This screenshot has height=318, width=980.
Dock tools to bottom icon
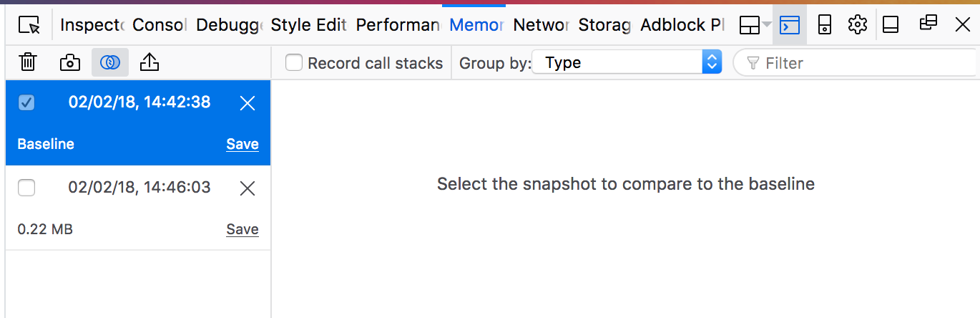891,26
